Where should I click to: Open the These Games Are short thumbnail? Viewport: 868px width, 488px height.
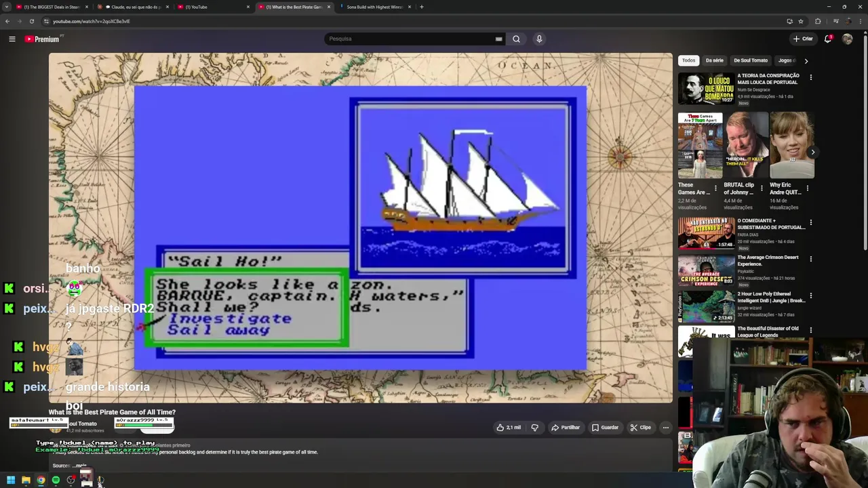pos(700,145)
